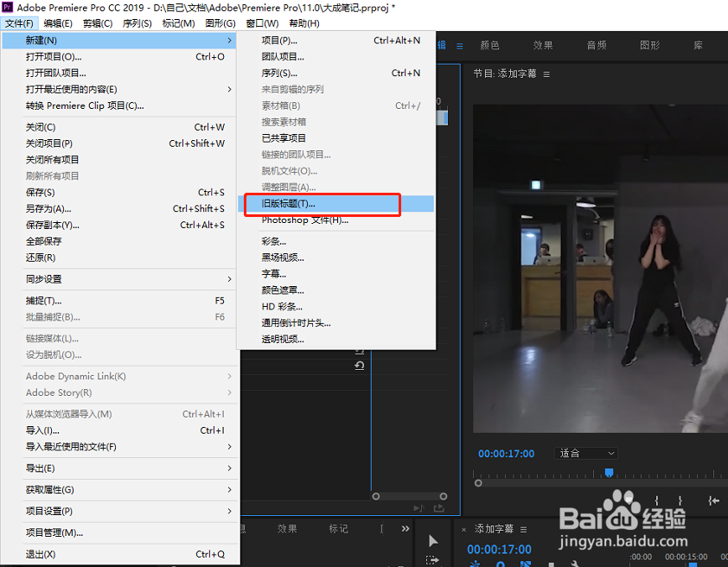Click the panel overflow chevron next to 标记
728x567 pixels.
[405, 528]
